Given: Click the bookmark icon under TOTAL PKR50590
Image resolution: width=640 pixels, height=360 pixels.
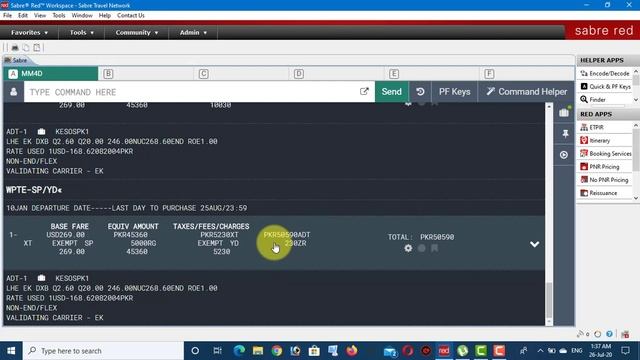Looking at the screenshot, I should 435,248.
